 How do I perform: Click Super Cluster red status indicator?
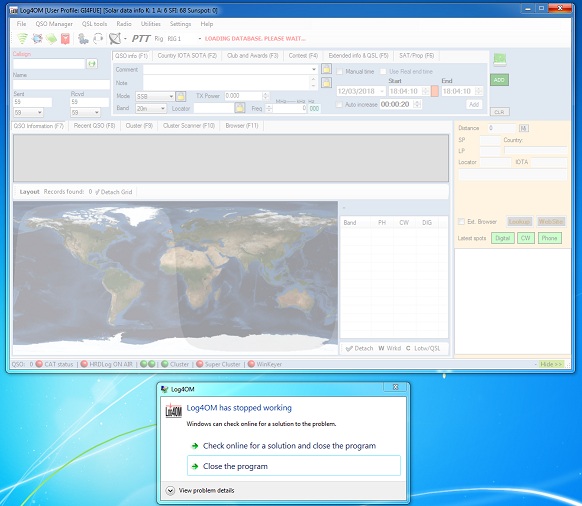click(x=200, y=364)
